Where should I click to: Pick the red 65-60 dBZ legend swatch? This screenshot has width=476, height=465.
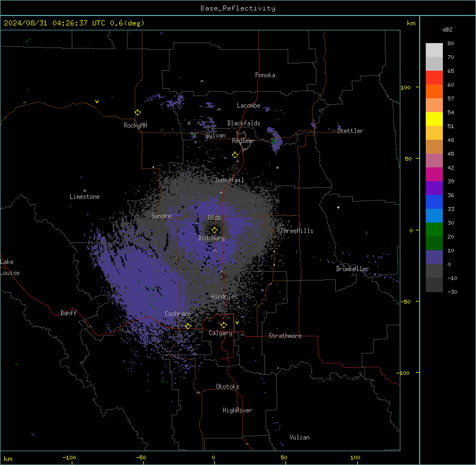[434, 77]
